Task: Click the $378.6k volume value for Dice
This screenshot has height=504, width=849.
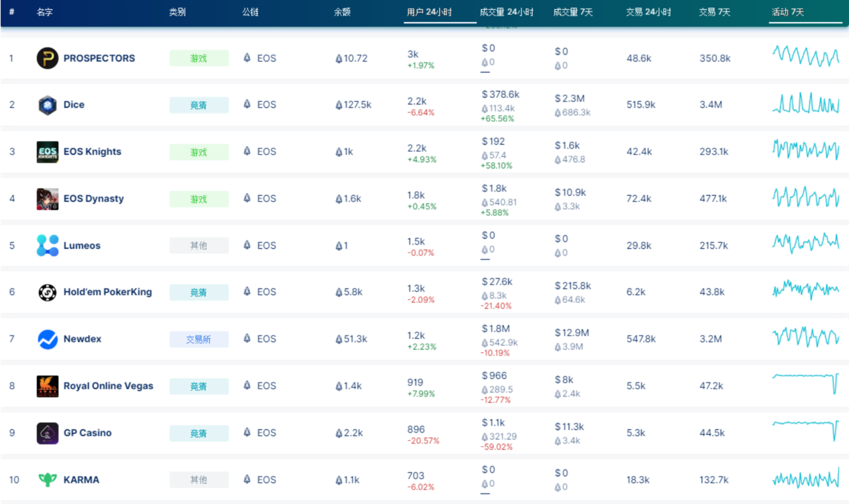Action: [x=500, y=95]
